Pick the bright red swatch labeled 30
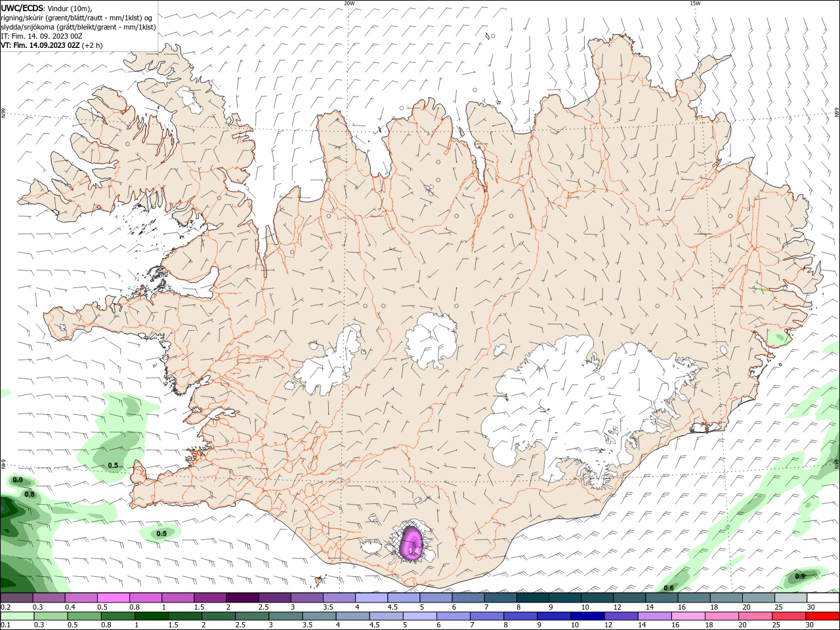Viewport: 840px width, 630px height. click(822, 616)
